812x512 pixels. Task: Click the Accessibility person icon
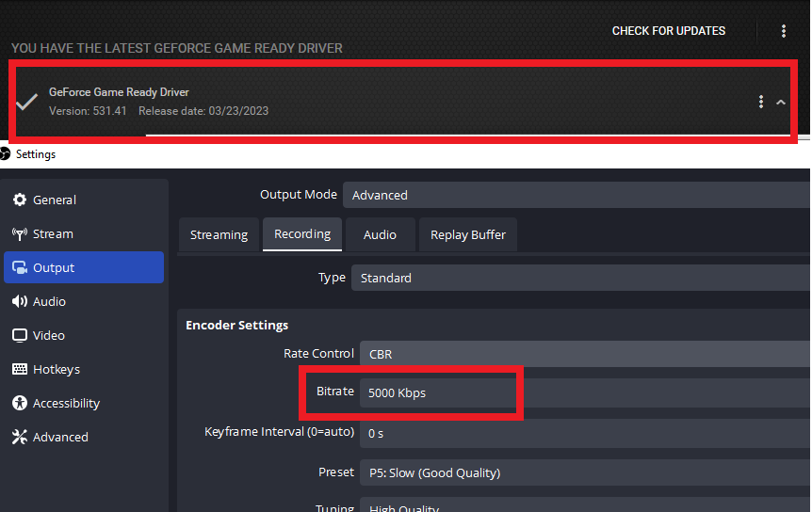point(20,403)
